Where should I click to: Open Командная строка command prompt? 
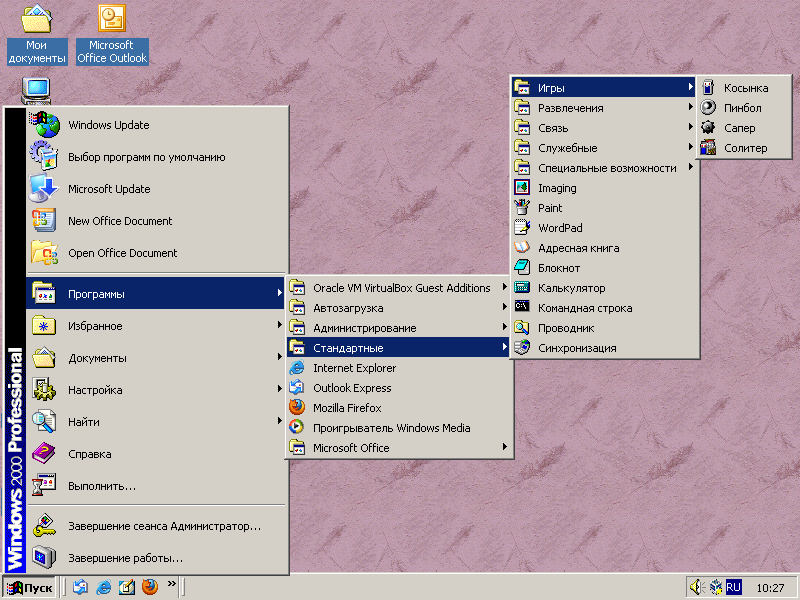tap(604, 308)
